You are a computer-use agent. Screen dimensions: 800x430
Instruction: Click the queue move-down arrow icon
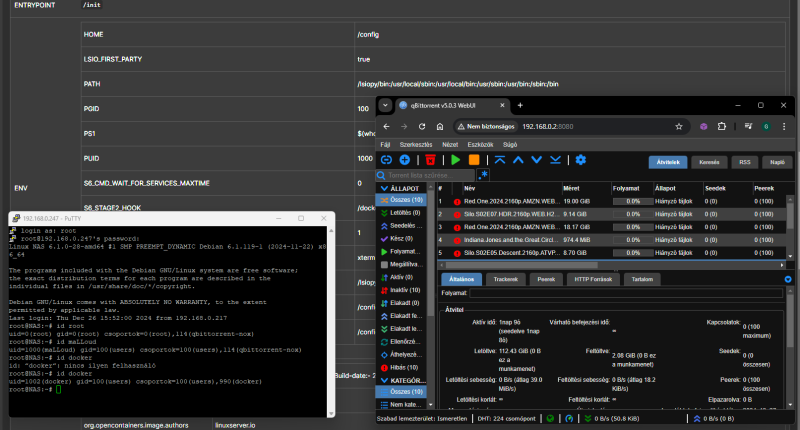click(537, 160)
